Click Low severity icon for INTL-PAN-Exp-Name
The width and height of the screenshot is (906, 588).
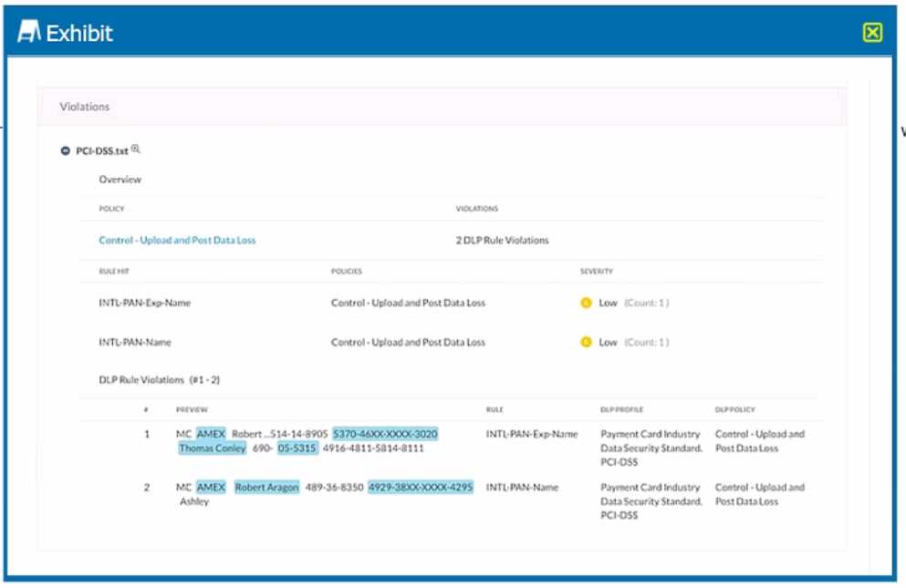(x=586, y=303)
